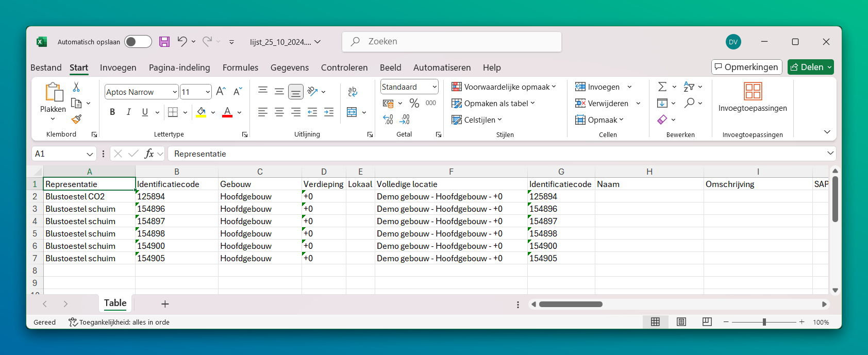Expand the Standaard number format dropdown
This screenshot has height=355, width=868.
point(435,87)
